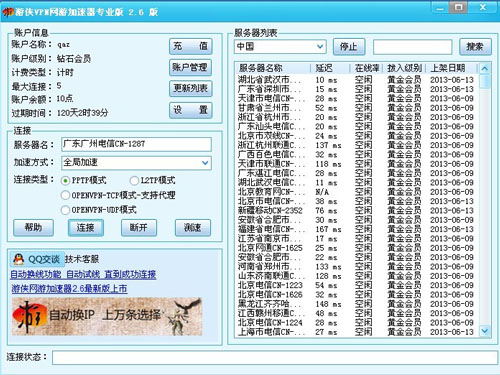The image size is (500, 375).
Task: Open 账户管理 account management
Action: click(191, 68)
